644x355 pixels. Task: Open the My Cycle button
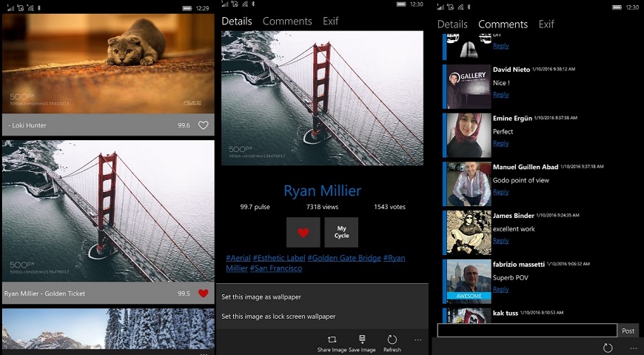click(x=341, y=232)
